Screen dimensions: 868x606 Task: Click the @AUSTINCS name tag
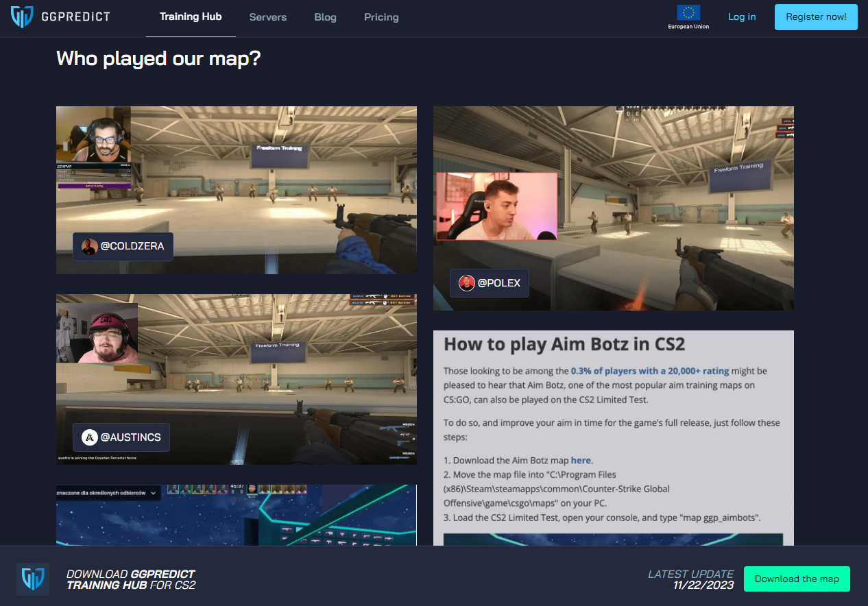point(121,437)
